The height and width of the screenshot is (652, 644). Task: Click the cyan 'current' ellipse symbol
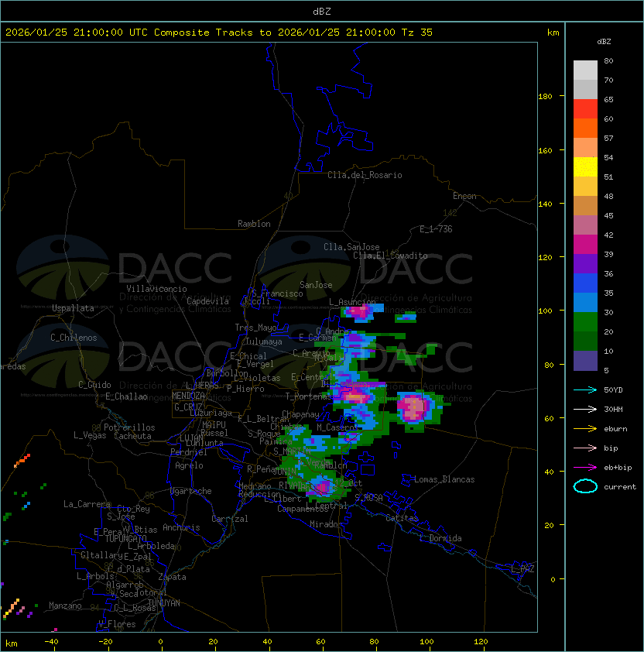click(585, 486)
